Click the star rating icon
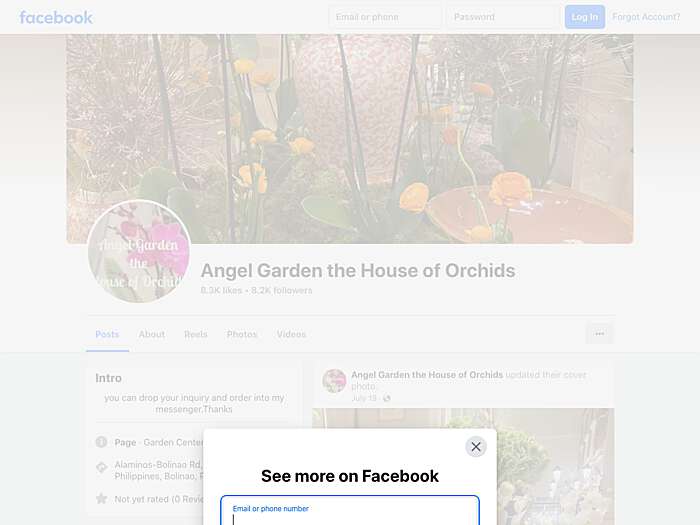 101,499
